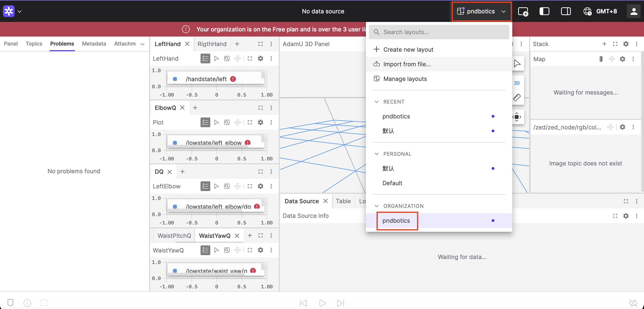Screen dimensions: 644x309
Task: Close the LeftHand tab
Action: [187, 44]
